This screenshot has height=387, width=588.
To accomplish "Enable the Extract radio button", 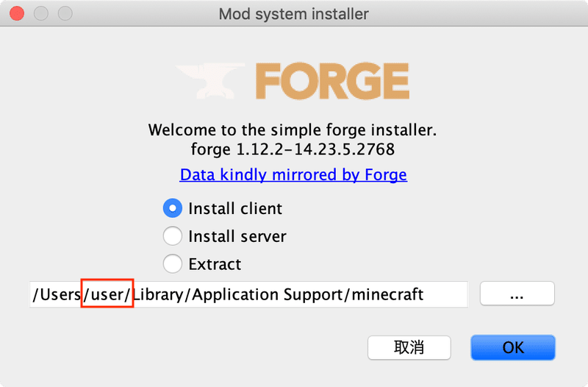I will tap(172, 263).
